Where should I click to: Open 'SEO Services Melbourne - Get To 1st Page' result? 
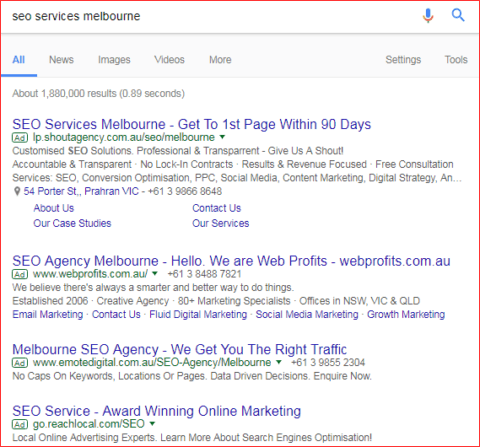click(x=192, y=124)
